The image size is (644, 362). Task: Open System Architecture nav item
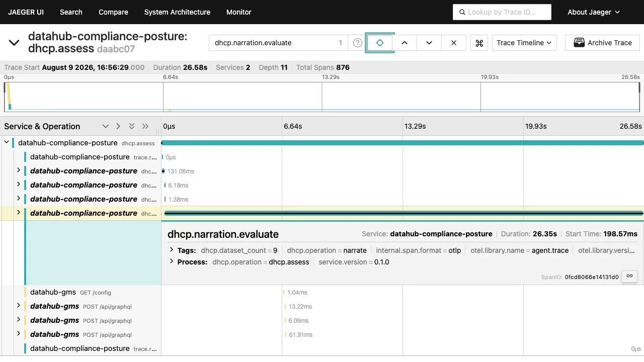177,12
